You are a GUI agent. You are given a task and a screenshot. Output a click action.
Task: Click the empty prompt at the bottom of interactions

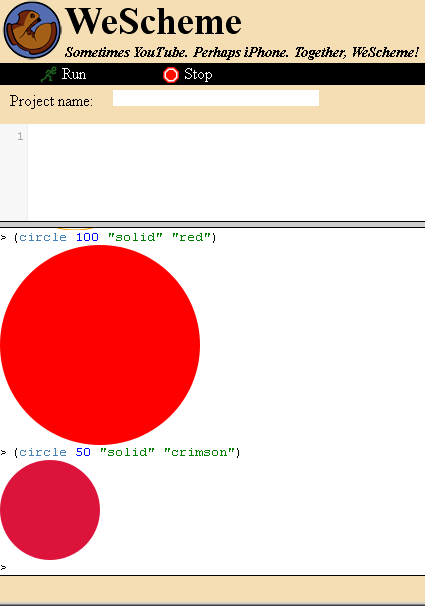(212, 568)
